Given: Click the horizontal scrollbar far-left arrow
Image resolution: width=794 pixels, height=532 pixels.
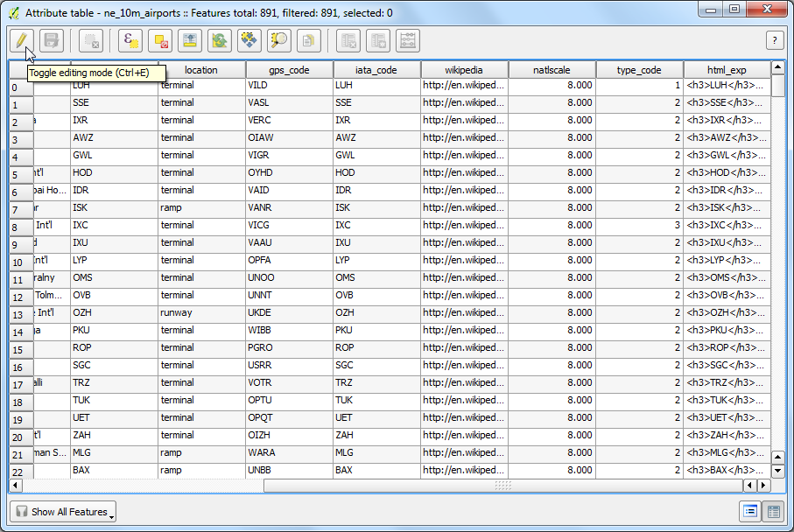Looking at the screenshot, I should [16, 486].
